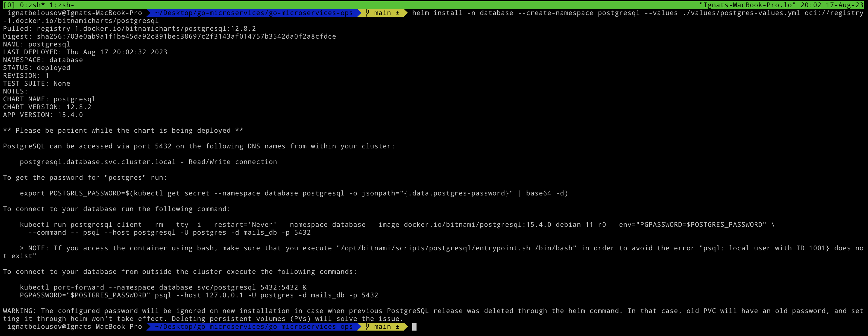Viewport: 868px width, 336px height.
Task: Click the 17-Aug-23 date in the status bar
Action: pos(844,5)
